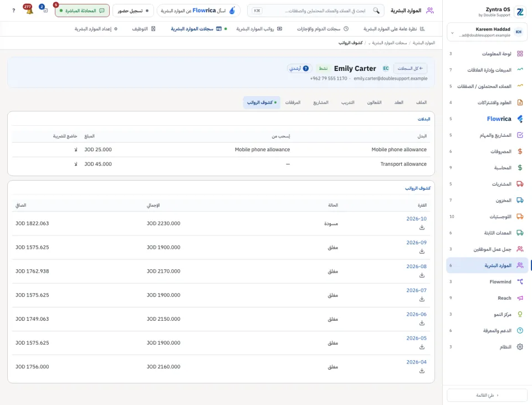The width and height of the screenshot is (532, 405).
Task: Open التوظيف recruitment section
Action: [144, 29]
